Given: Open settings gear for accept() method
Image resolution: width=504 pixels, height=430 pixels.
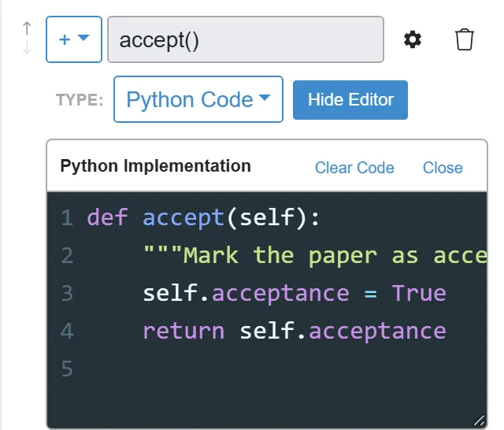Looking at the screenshot, I should 413,39.
